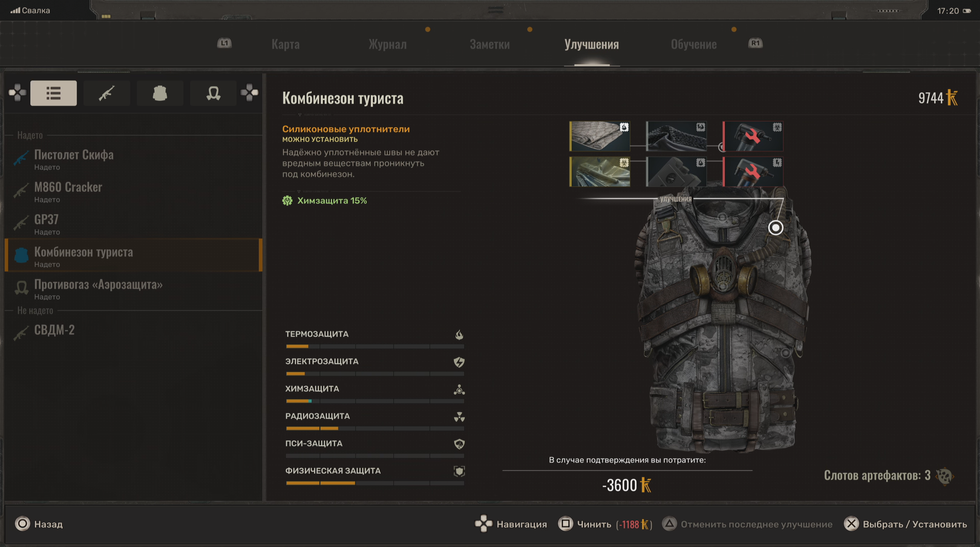Select the top-left fire protection fabric upgrade

[600, 136]
